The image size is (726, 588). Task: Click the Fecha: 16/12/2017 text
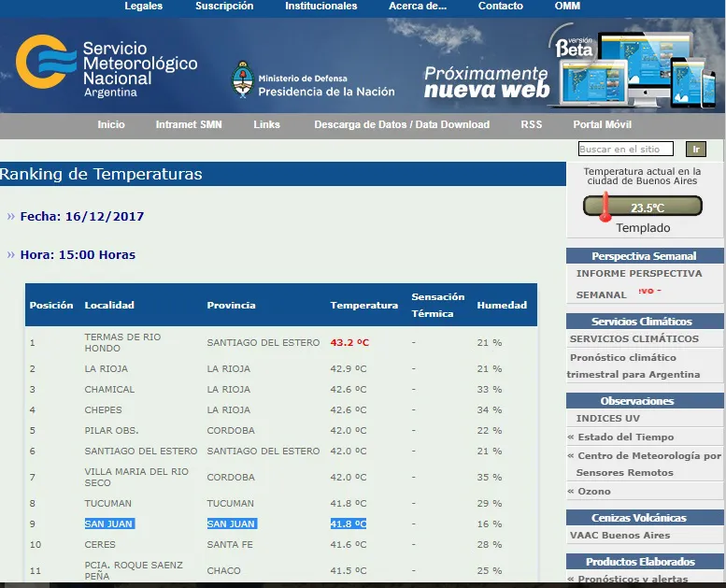82,216
